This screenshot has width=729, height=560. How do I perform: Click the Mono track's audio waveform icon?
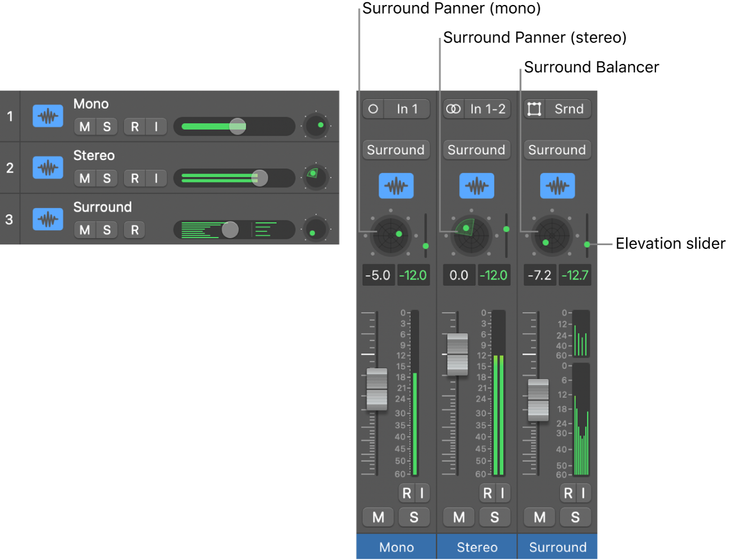[48, 116]
